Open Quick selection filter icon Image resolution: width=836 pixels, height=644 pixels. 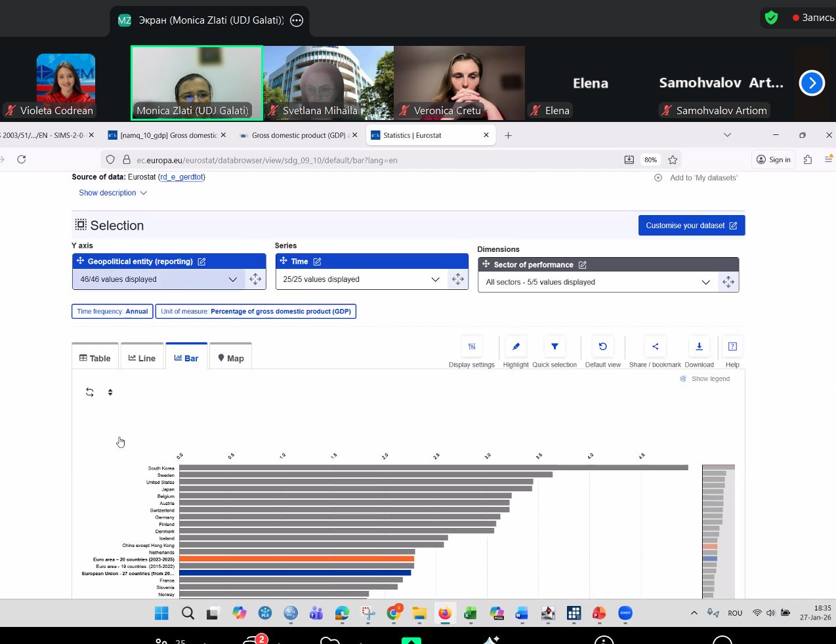coord(554,347)
